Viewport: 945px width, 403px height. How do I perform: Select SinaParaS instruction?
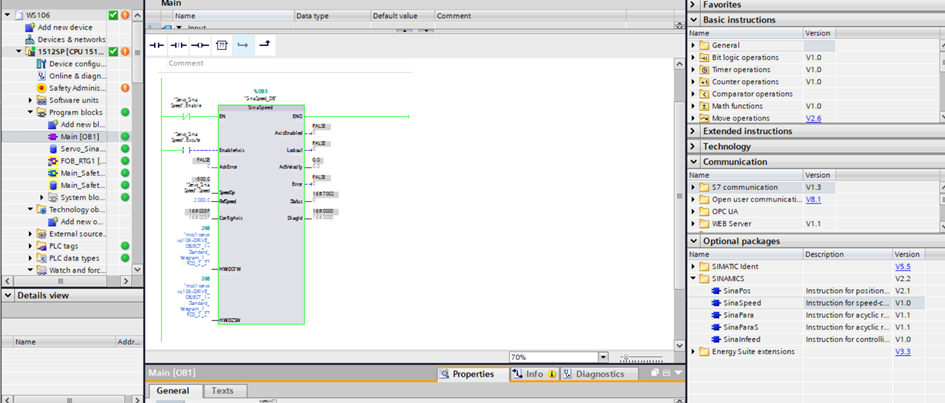[x=740, y=327]
